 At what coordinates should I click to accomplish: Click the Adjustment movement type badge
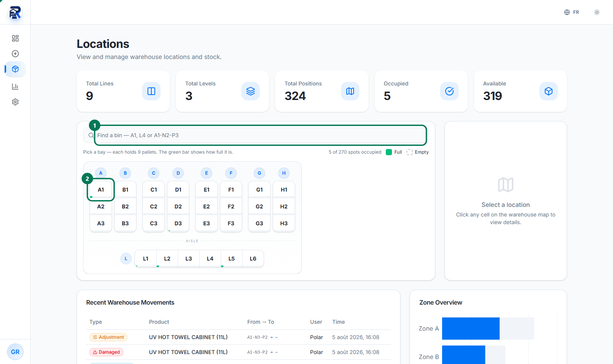pyautogui.click(x=108, y=337)
